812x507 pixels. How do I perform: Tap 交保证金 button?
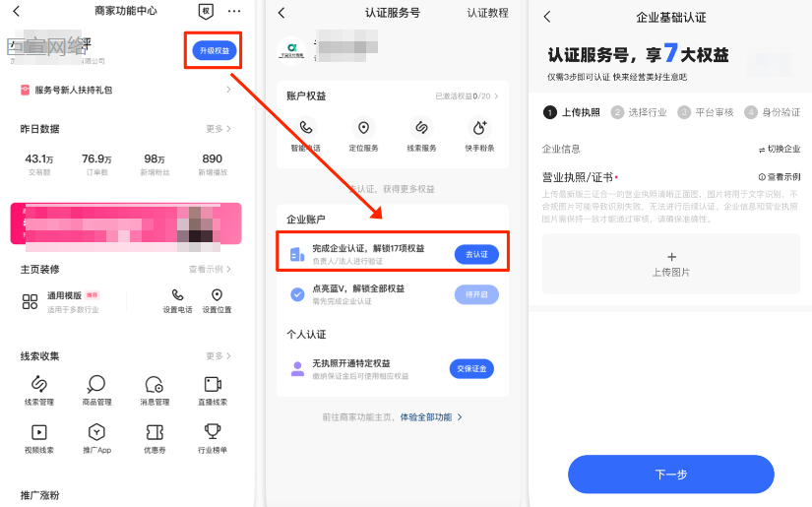[471, 369]
